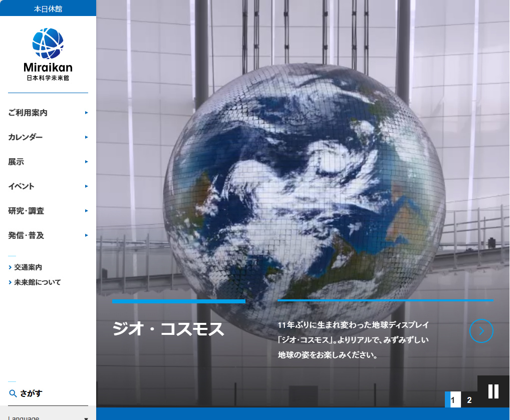Click the chevron before 交通案内
The image size is (510, 420).
(x=10, y=268)
